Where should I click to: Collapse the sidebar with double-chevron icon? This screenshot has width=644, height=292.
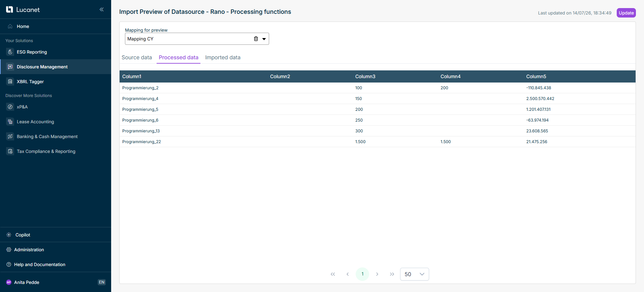coord(101,9)
